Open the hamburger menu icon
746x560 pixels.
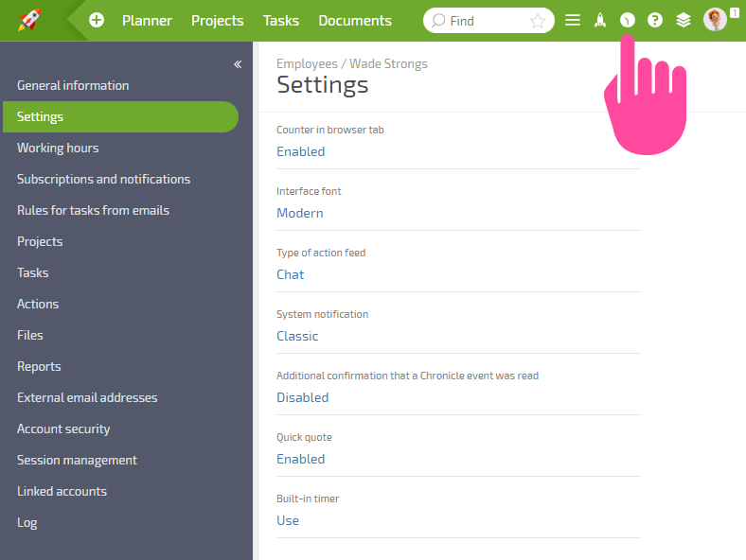[x=573, y=20]
